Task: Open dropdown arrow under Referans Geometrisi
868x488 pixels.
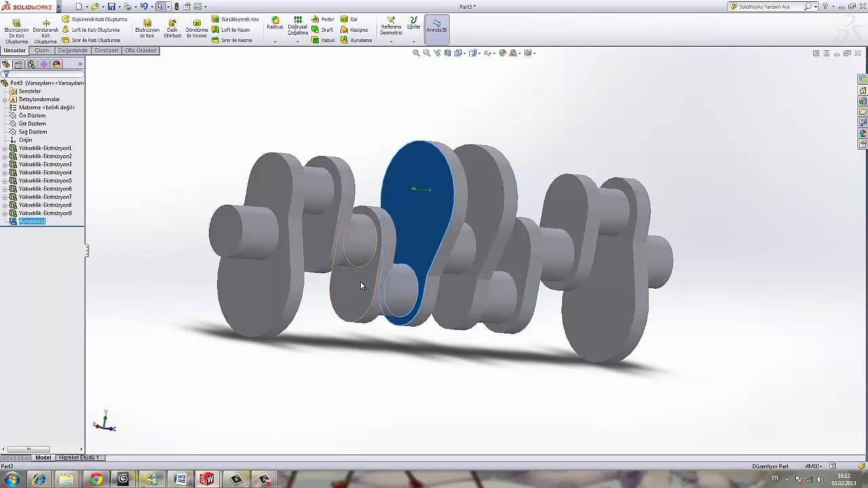Action: coord(391,41)
